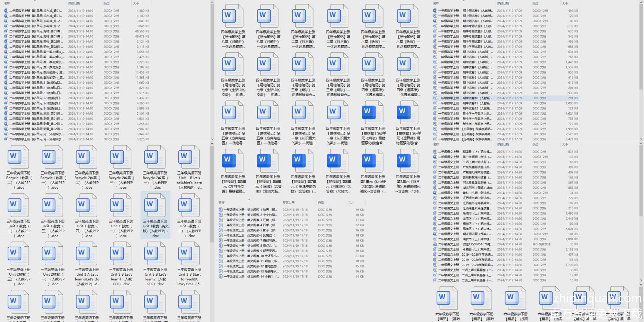
Task: Sort second-grade math list by 修改日期 header
Action: pyautogui.click(x=74, y=4)
